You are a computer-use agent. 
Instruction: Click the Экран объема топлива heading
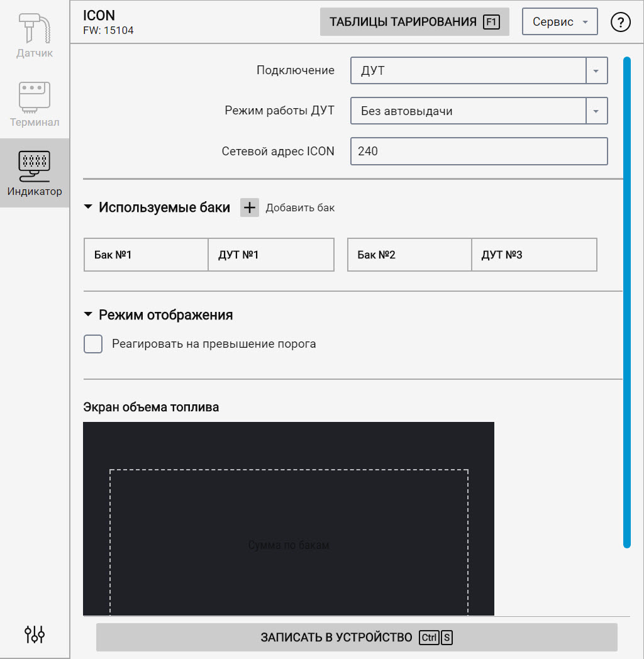(x=151, y=407)
